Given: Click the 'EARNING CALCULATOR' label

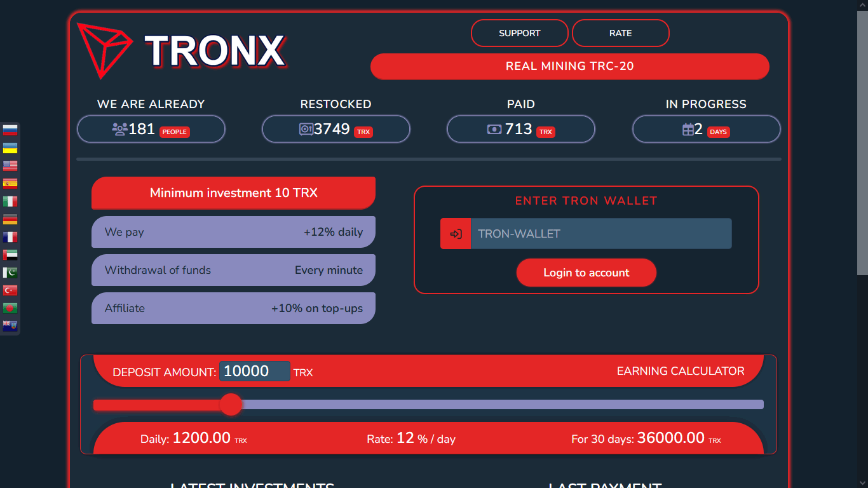Looking at the screenshot, I should [681, 371].
